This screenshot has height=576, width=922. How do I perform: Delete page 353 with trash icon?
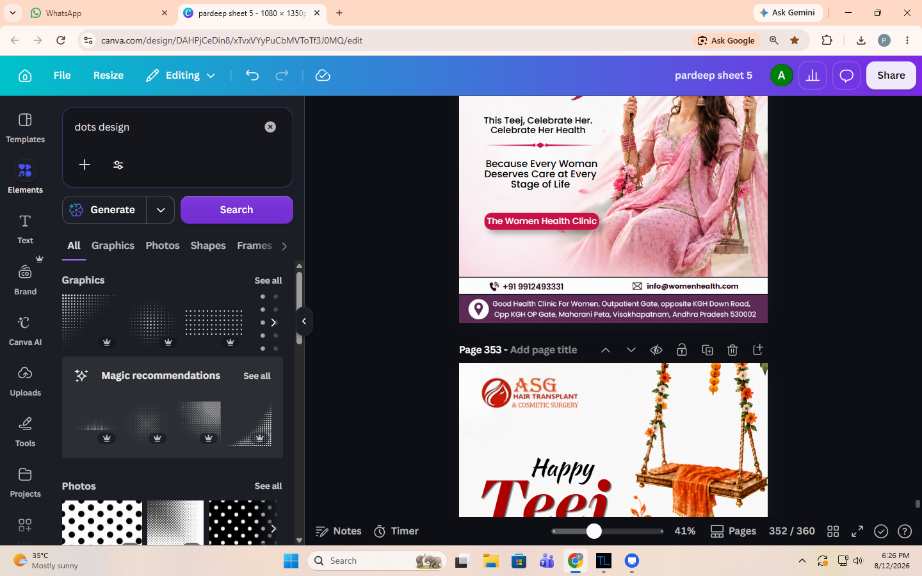tap(732, 350)
